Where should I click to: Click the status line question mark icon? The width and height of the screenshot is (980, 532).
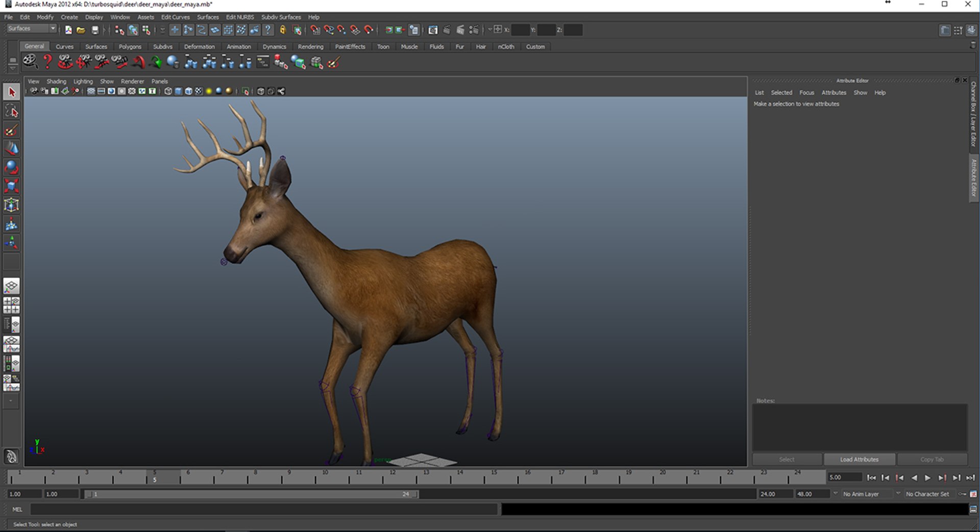tap(268, 30)
